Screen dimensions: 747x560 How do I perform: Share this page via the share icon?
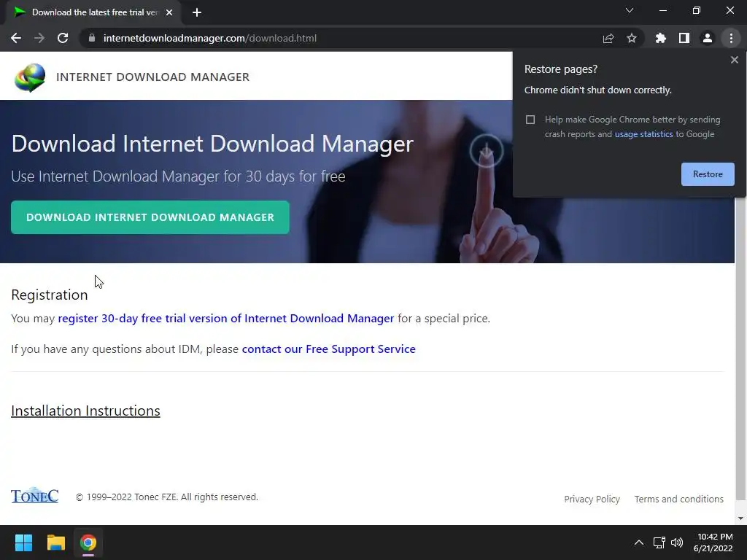tap(608, 38)
